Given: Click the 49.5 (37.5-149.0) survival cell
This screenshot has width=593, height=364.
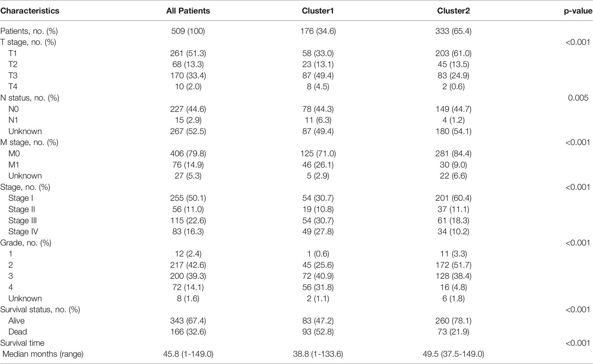Looking at the screenshot, I should pyautogui.click(x=453, y=354).
